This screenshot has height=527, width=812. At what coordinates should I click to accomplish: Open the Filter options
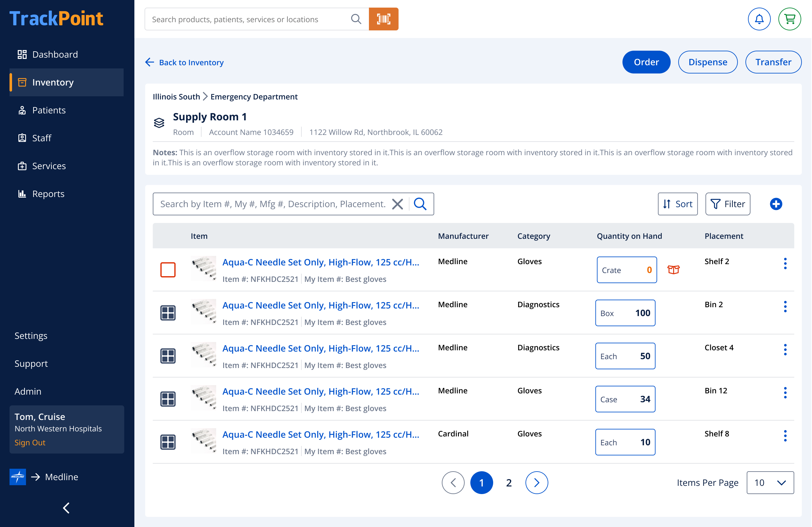point(728,204)
